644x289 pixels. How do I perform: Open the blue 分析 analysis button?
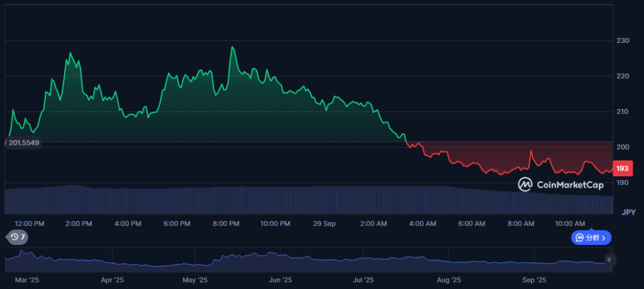click(x=591, y=237)
